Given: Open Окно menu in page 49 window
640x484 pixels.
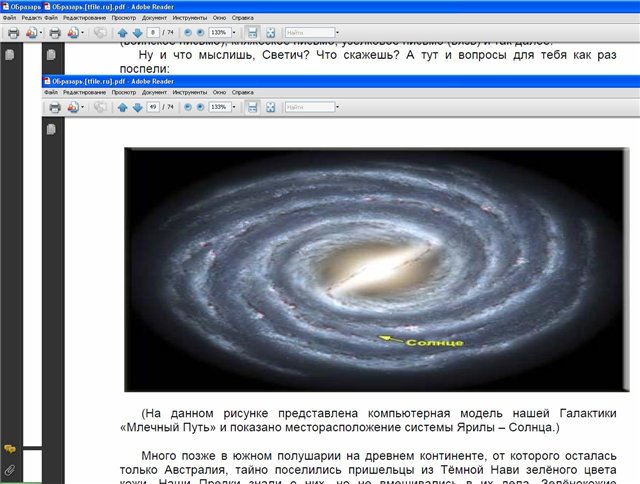Looking at the screenshot, I should (x=219, y=92).
